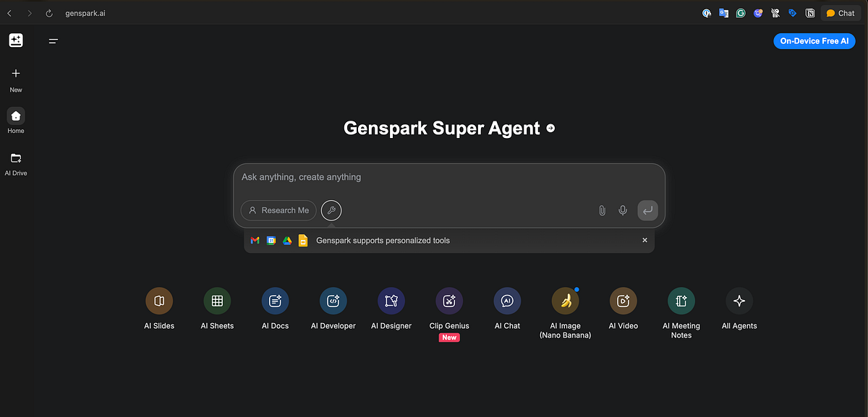Open the AI Docs agent
Viewport: 868px width, 417px height.
point(275,301)
